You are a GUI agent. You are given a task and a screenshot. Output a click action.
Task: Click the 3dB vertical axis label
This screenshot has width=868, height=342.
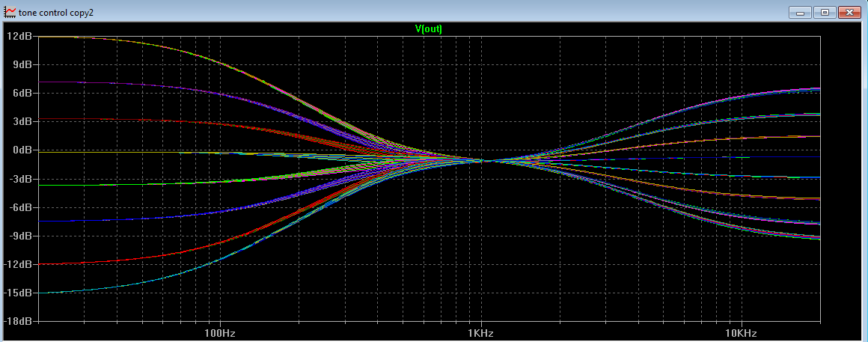22,122
